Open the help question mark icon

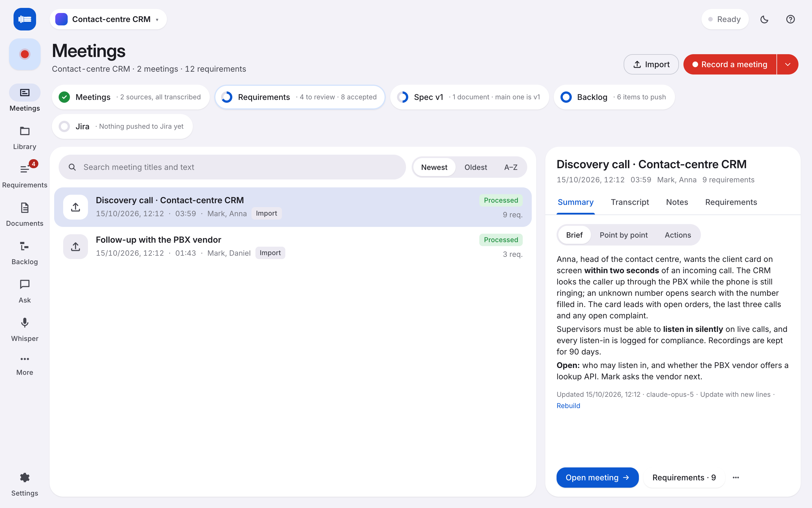(x=790, y=19)
